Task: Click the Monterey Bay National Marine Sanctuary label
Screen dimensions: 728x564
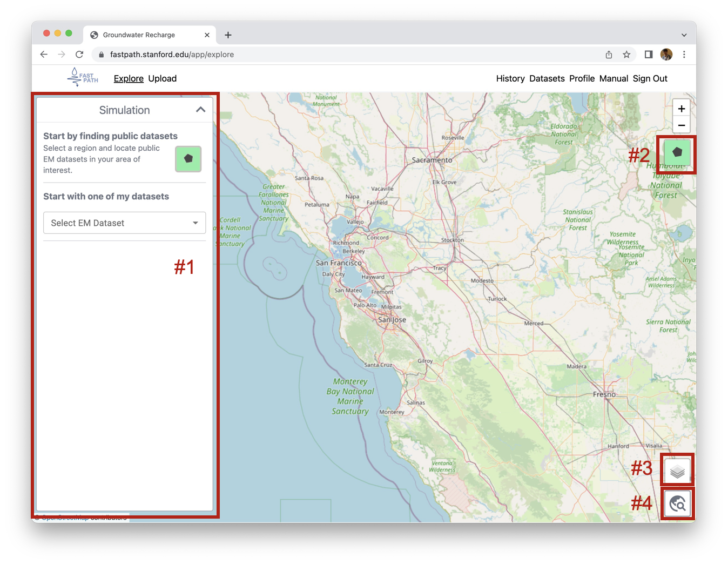Action: (350, 396)
